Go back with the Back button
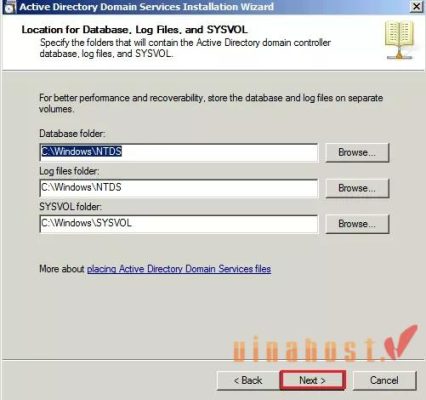The width and height of the screenshot is (426, 400). click(248, 380)
